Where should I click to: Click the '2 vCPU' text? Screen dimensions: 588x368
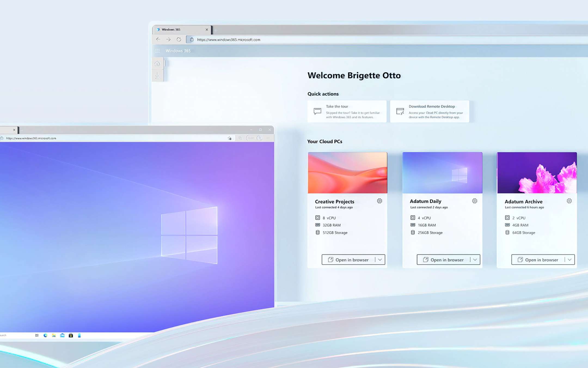(x=519, y=218)
